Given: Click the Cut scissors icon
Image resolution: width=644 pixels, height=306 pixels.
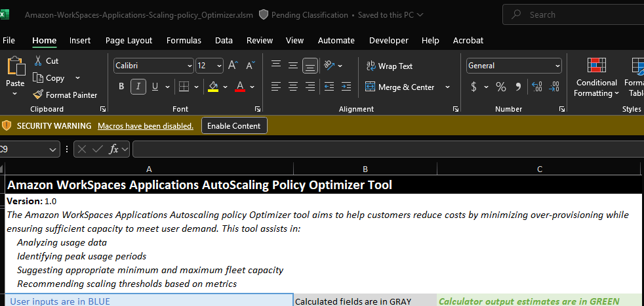Looking at the screenshot, I should 38,61.
